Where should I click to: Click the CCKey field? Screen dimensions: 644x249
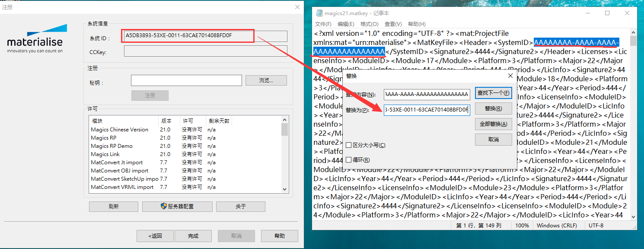pos(206,51)
